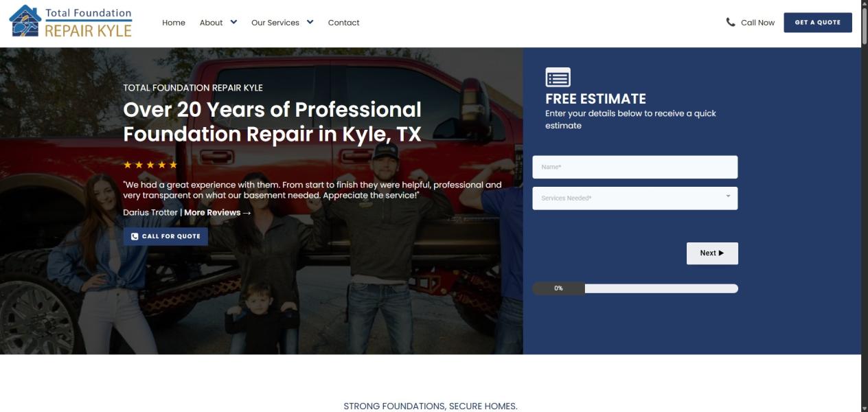Click the Call Now link
Viewport: 868px width, 412px height.
[757, 23]
